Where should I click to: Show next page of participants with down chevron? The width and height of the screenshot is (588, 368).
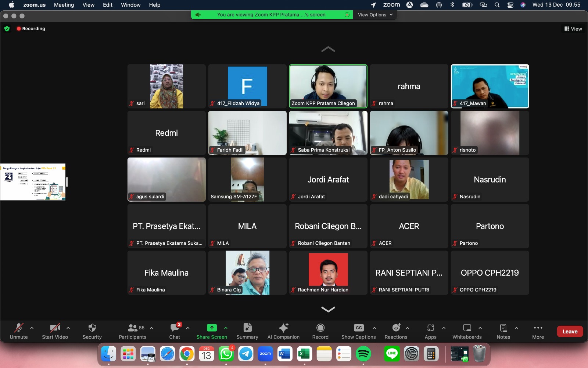328,309
